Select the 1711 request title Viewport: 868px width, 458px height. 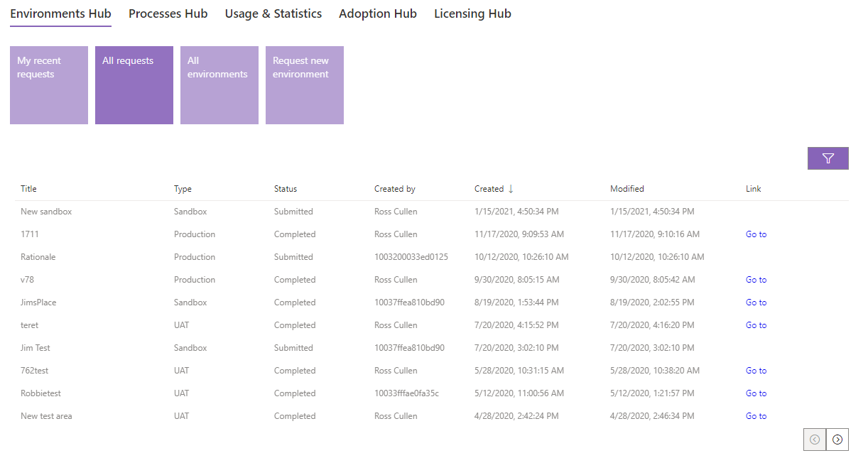29,234
